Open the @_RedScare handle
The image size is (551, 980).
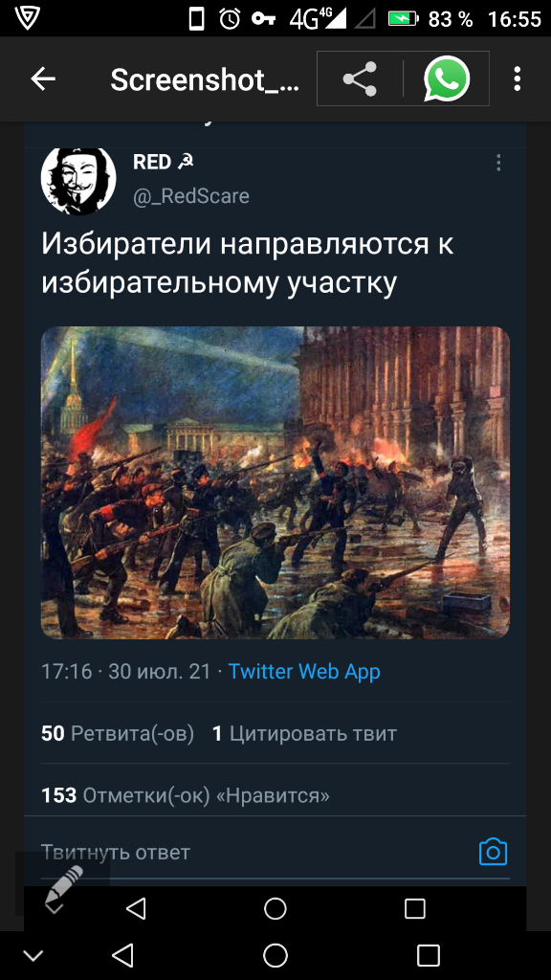191,196
